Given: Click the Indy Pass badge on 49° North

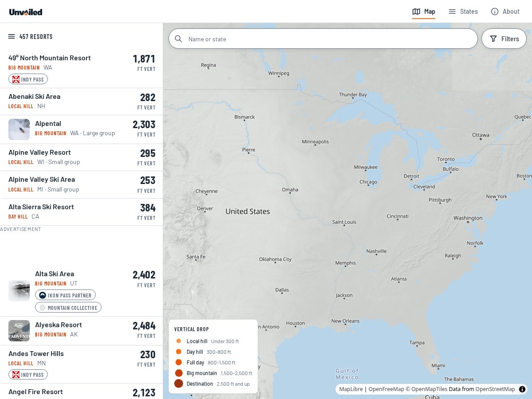Looking at the screenshot, I should coord(28,79).
